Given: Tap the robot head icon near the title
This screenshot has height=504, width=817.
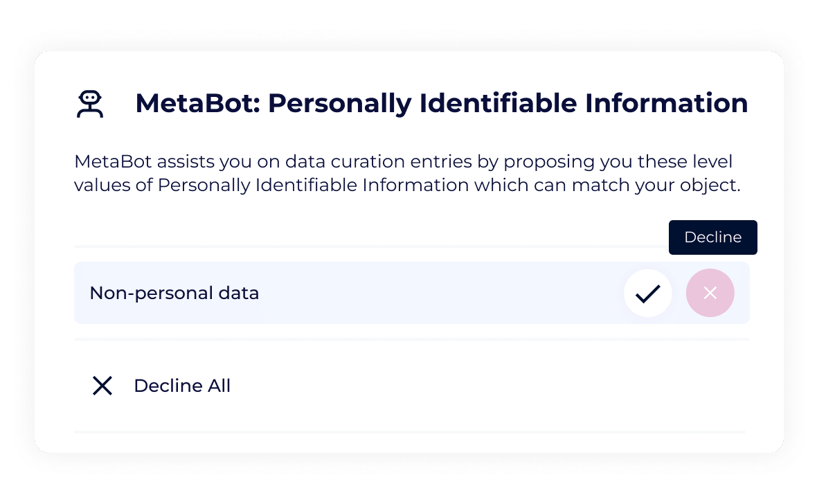Looking at the screenshot, I should pyautogui.click(x=90, y=103).
